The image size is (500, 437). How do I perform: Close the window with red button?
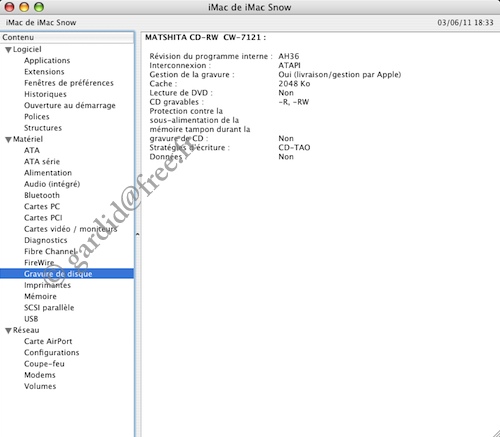coord(9,7)
